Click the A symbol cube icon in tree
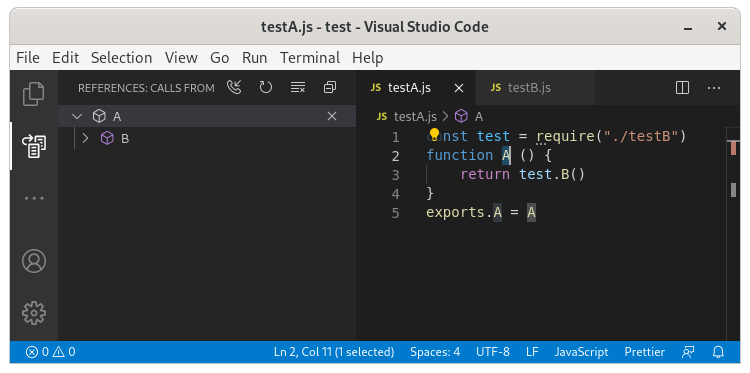 point(99,116)
